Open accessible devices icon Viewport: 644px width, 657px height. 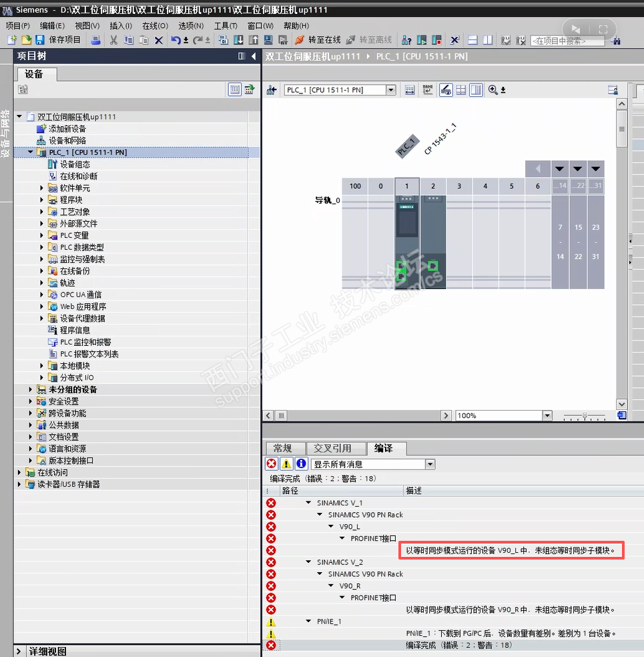(x=406, y=40)
